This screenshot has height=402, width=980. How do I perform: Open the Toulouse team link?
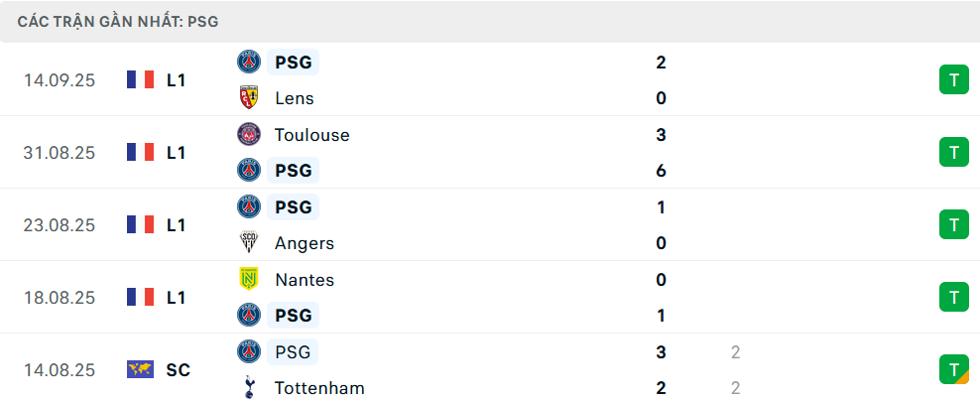click(312, 134)
